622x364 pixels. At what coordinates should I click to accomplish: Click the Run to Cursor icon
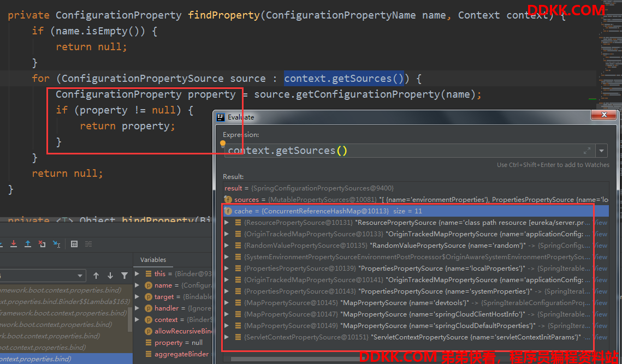click(56, 244)
